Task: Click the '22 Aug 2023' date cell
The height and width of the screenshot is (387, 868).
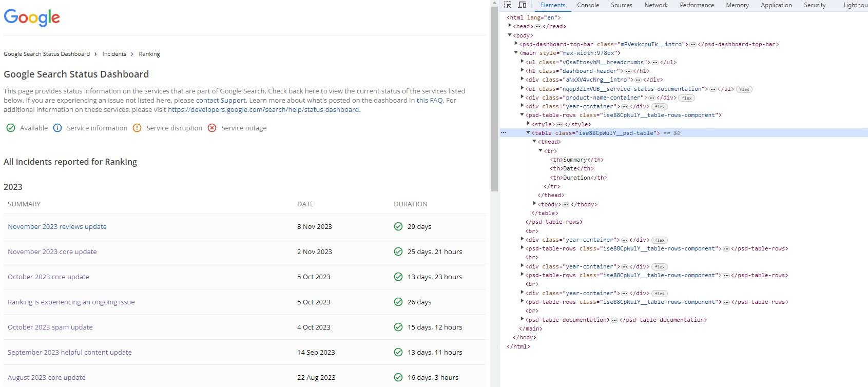Action: click(x=316, y=377)
